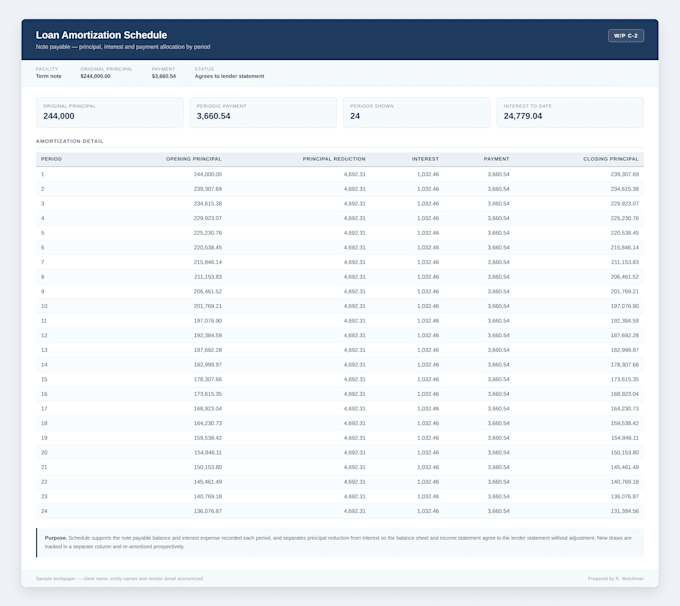Select period 24 closing principal 131,384.56
The image size is (680, 606).
click(x=624, y=511)
